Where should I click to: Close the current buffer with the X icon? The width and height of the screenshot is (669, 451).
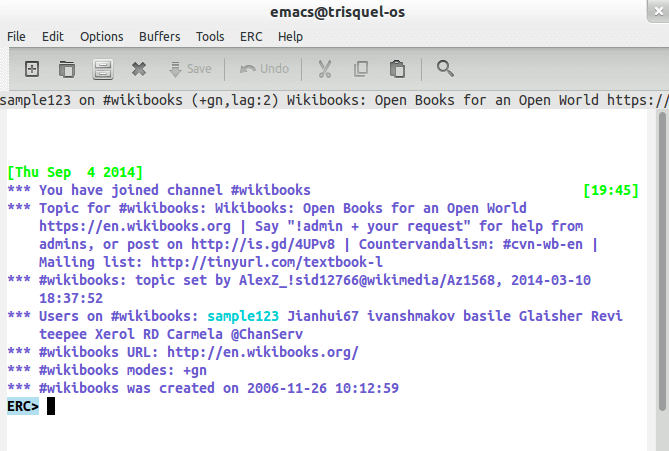point(139,69)
